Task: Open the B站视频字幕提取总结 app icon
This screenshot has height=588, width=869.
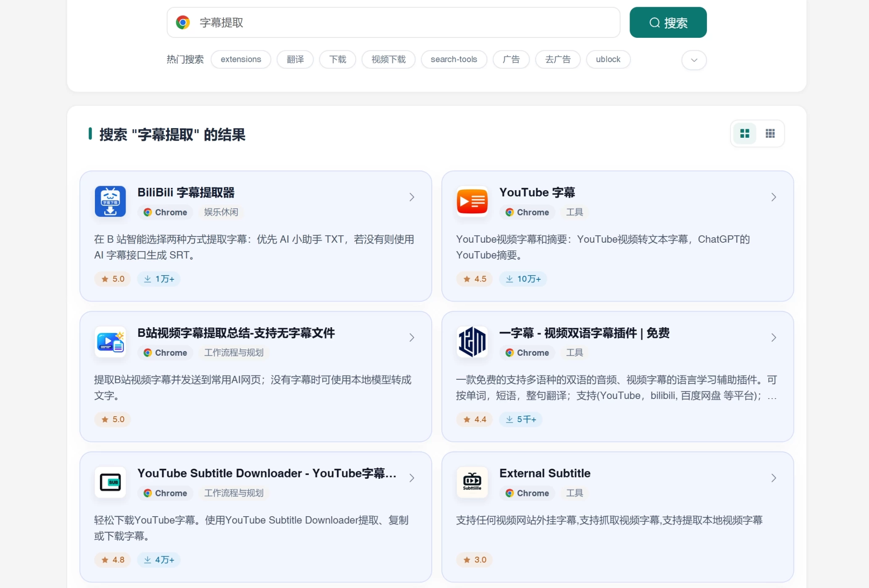Action: click(110, 342)
